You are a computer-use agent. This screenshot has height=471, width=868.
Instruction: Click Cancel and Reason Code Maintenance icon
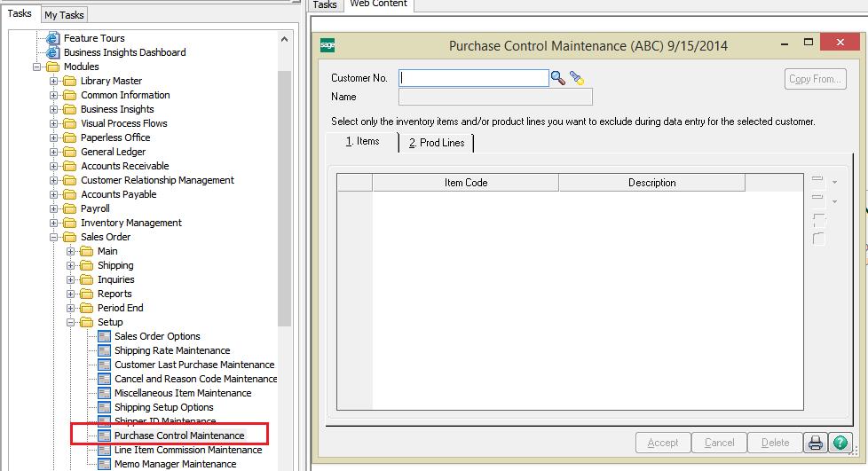coord(104,379)
